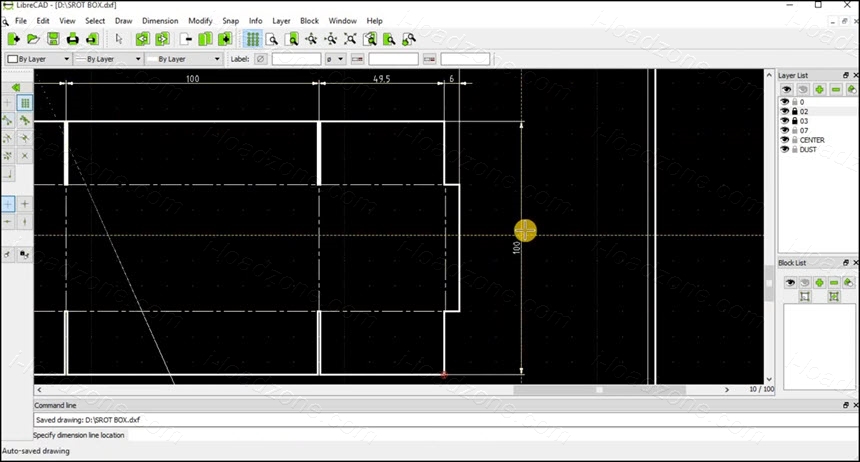Toggle Snap Center in left toolbar
This screenshot has width=860, height=462.
click(8, 138)
